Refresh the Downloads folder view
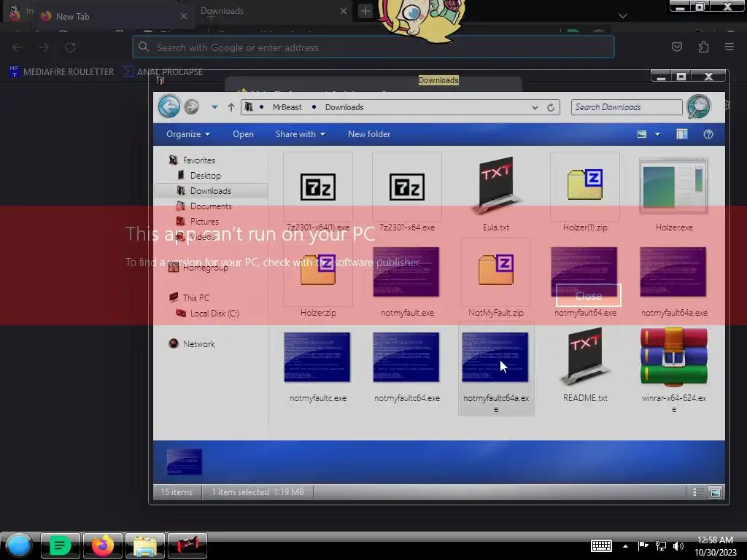This screenshot has height=560, width=747. [551, 108]
